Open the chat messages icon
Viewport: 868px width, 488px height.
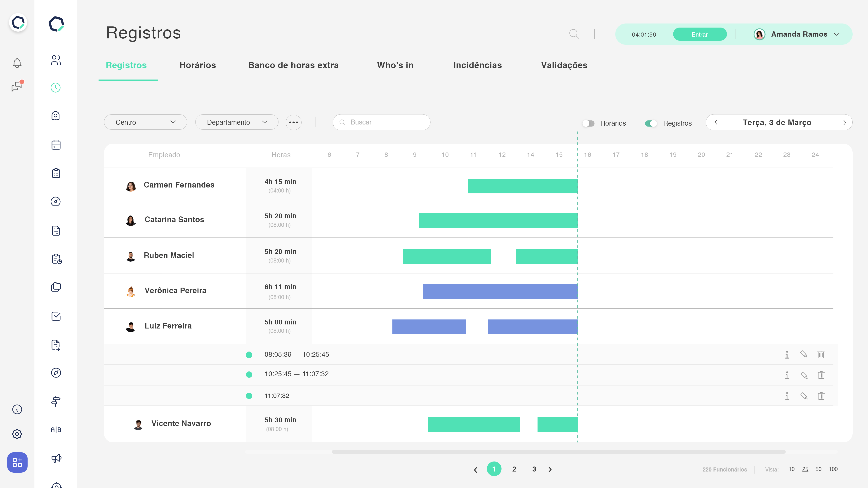pos(17,86)
